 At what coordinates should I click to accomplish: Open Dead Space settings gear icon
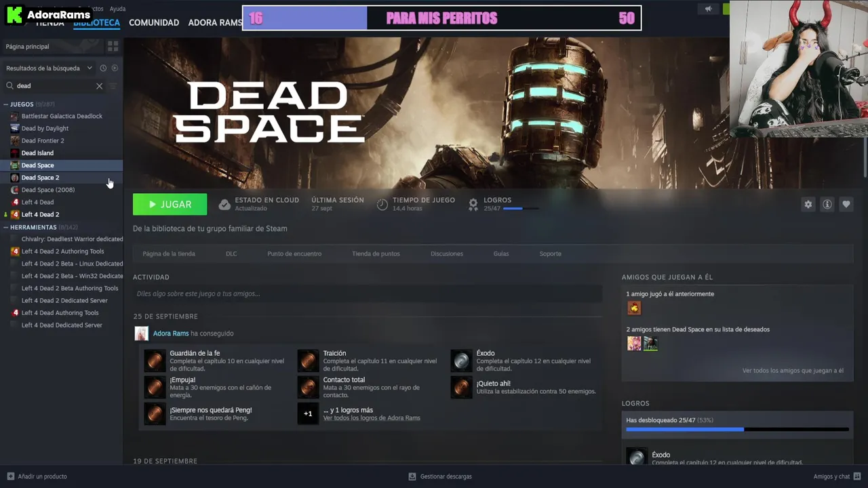tap(808, 204)
